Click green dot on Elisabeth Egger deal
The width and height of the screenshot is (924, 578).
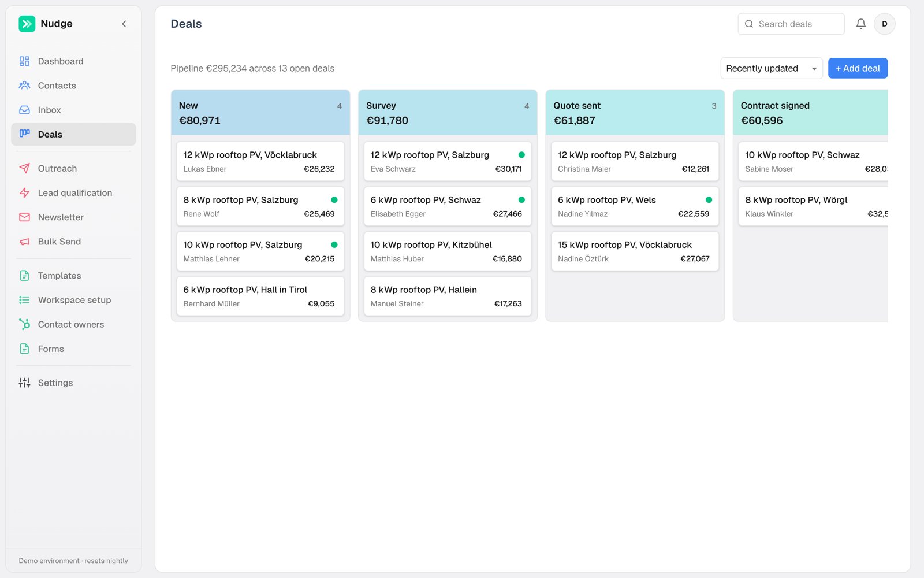click(521, 200)
